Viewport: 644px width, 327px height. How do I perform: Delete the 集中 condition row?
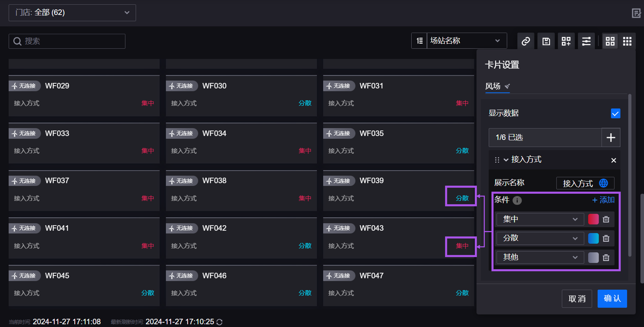[x=606, y=219]
